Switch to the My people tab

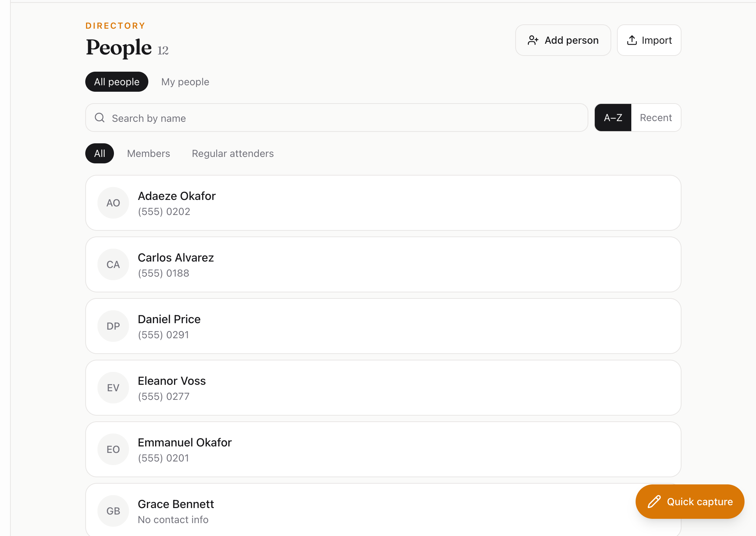click(185, 82)
